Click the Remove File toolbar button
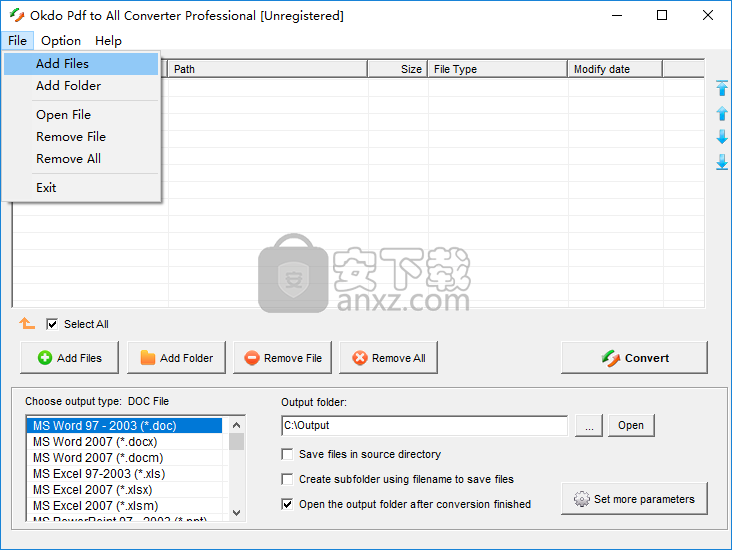 pos(282,358)
